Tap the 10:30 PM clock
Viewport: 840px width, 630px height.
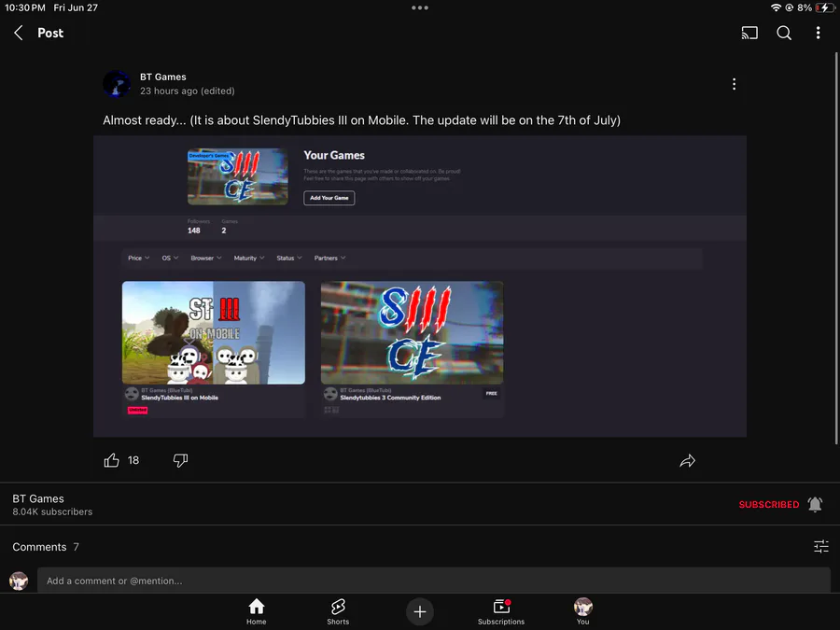pyautogui.click(x=25, y=8)
